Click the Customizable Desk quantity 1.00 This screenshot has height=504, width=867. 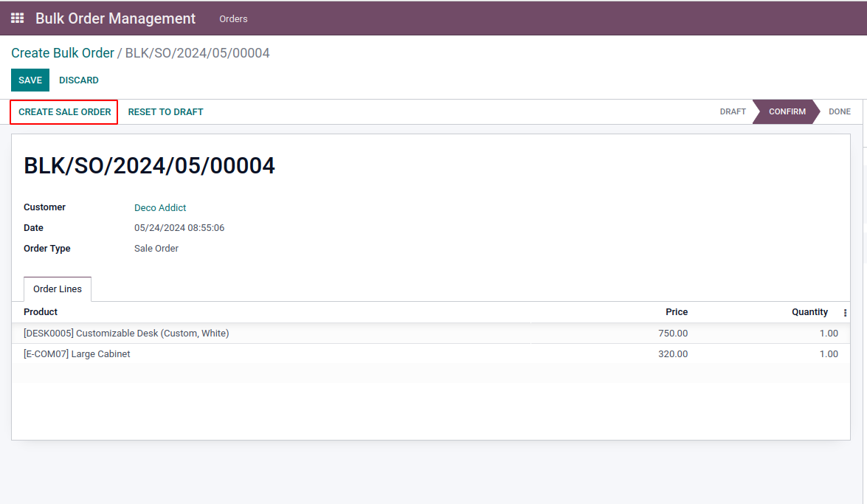click(829, 333)
